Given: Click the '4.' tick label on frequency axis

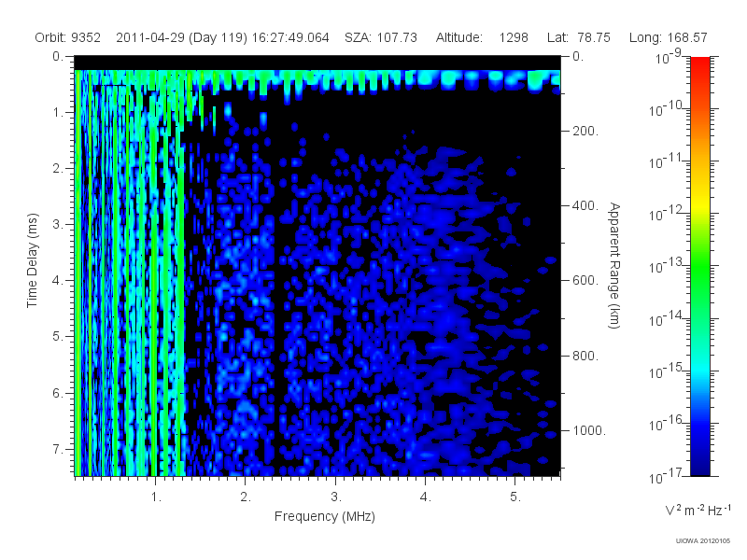Looking at the screenshot, I should [426, 497].
